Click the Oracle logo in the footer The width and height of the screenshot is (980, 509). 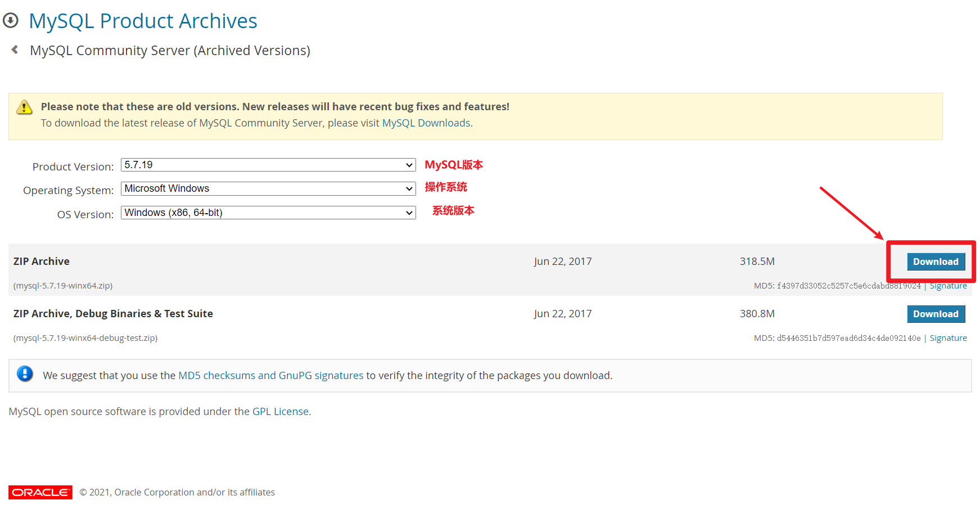(x=40, y=492)
